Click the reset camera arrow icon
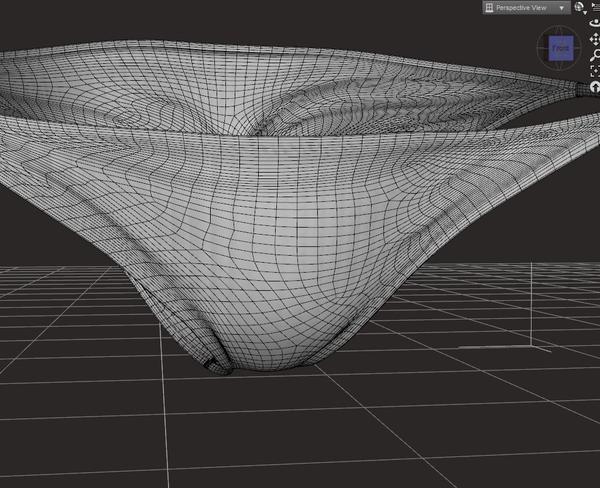The height and width of the screenshot is (488, 600). 595,87
